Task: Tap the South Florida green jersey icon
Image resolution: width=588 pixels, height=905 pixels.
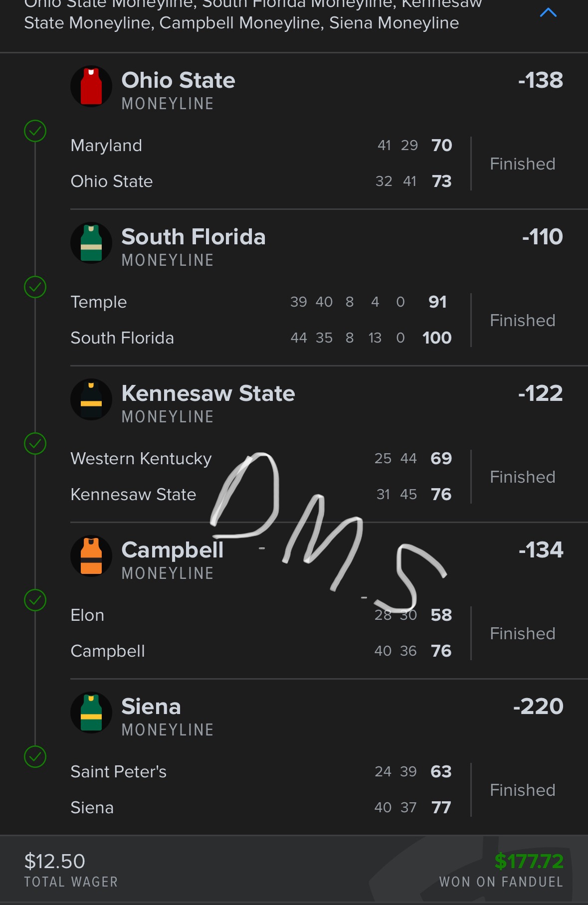Action: point(91,243)
